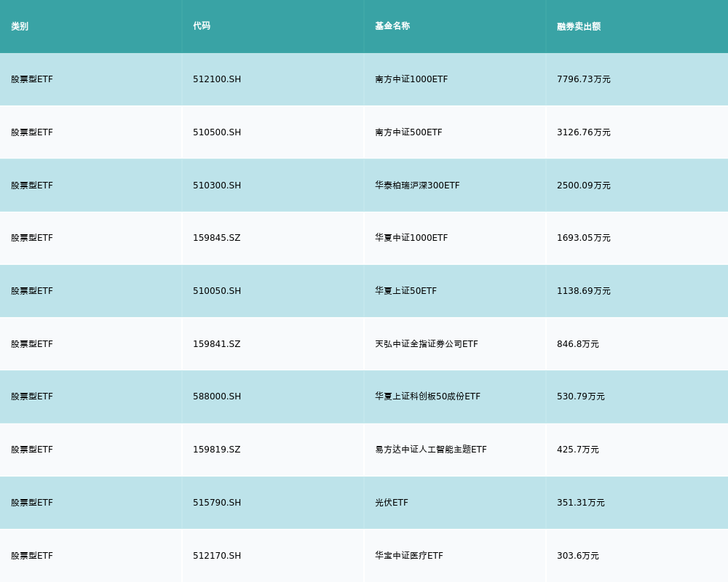Select the 光伏ETF fund name
Screen dimensions: 728x582
pos(392,503)
